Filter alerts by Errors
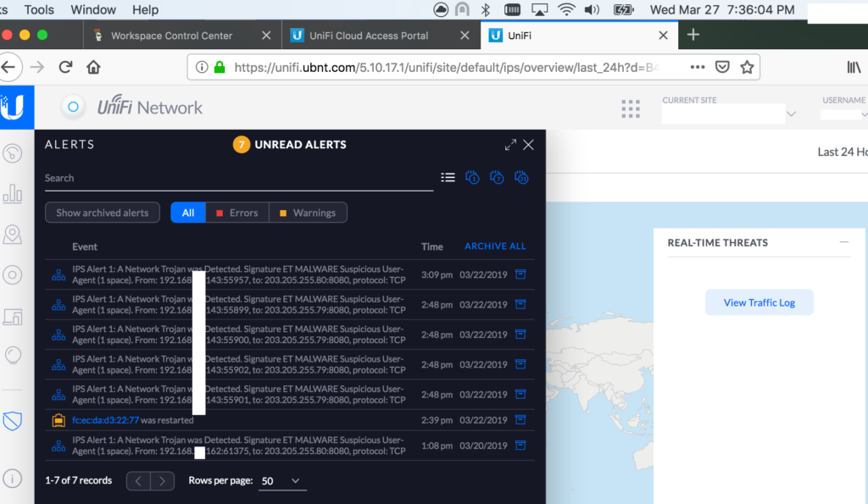 [237, 213]
